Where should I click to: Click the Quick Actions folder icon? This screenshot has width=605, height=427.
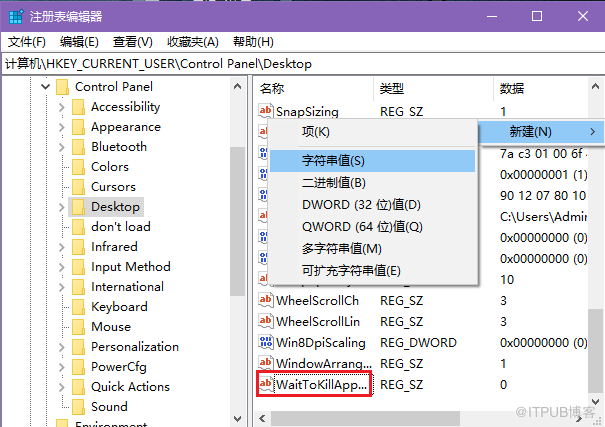[x=78, y=387]
